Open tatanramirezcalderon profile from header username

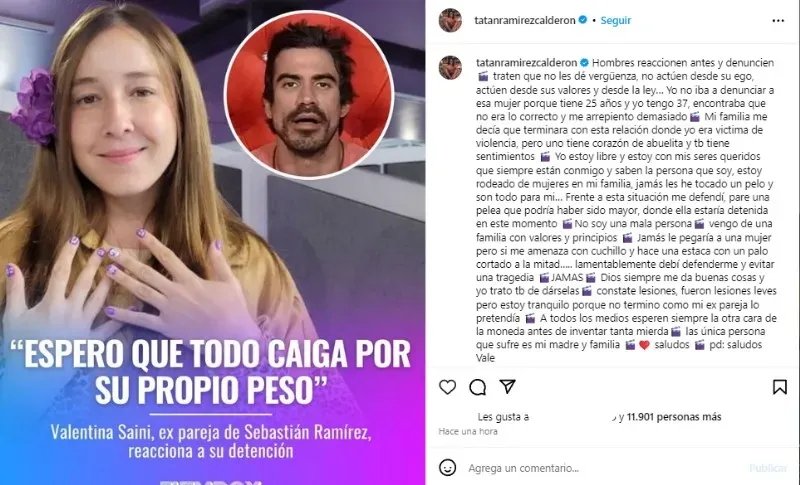point(524,20)
